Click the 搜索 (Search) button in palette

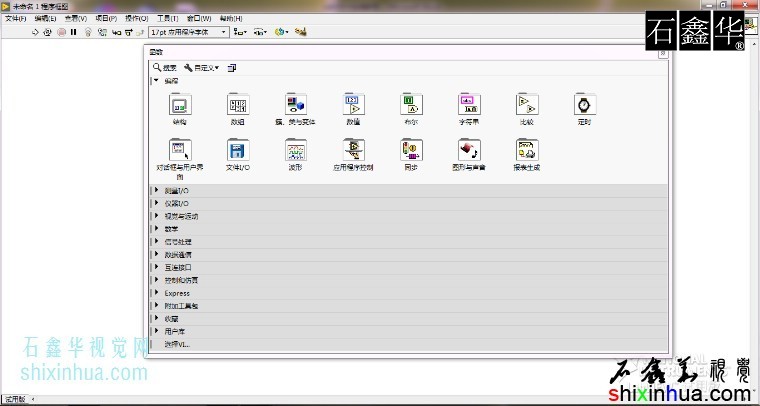tap(165, 68)
